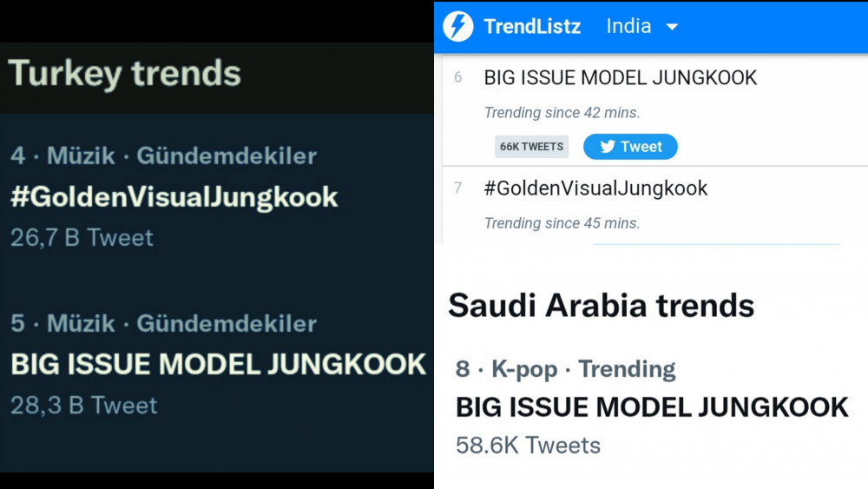
Task: Click the TrendListz lightning bolt logo
Action: click(x=457, y=26)
